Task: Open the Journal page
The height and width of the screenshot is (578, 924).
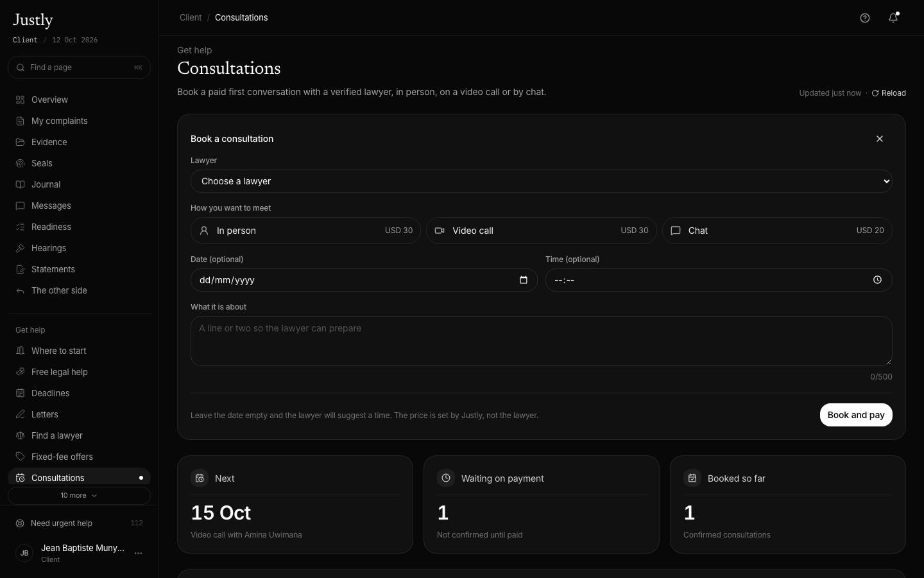Action: 79,184
